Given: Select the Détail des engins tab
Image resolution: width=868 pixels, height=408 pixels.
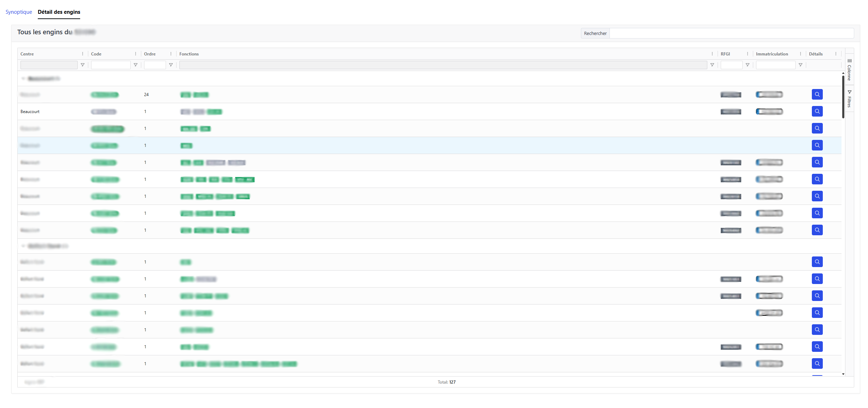Looking at the screenshot, I should (x=59, y=12).
